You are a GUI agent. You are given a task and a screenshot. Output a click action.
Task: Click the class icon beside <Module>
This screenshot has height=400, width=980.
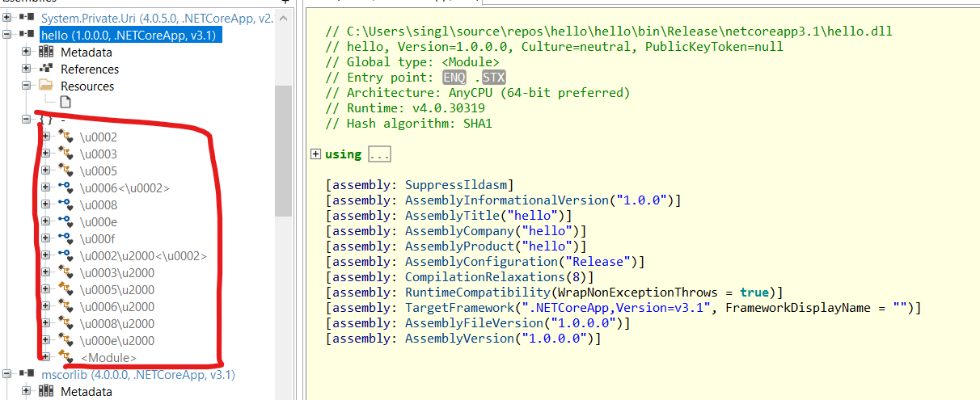click(66, 357)
